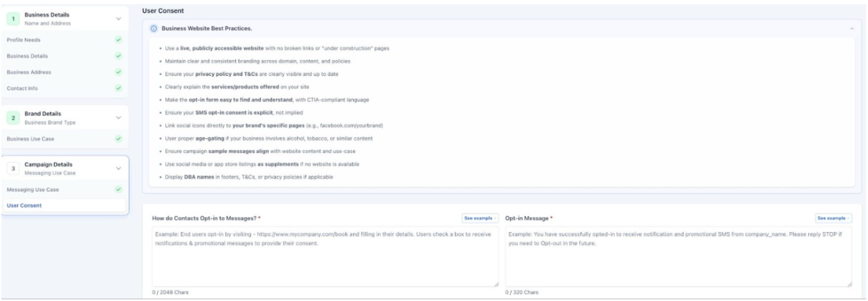Image resolution: width=868 pixels, height=301 pixels.
Task: Click See example for opt-in method
Action: pyautogui.click(x=480, y=218)
